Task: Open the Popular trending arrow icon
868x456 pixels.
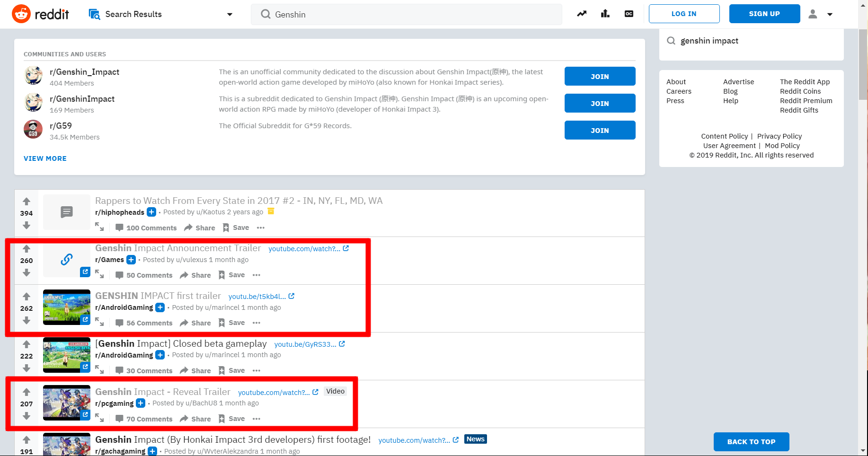Action: 582,14
